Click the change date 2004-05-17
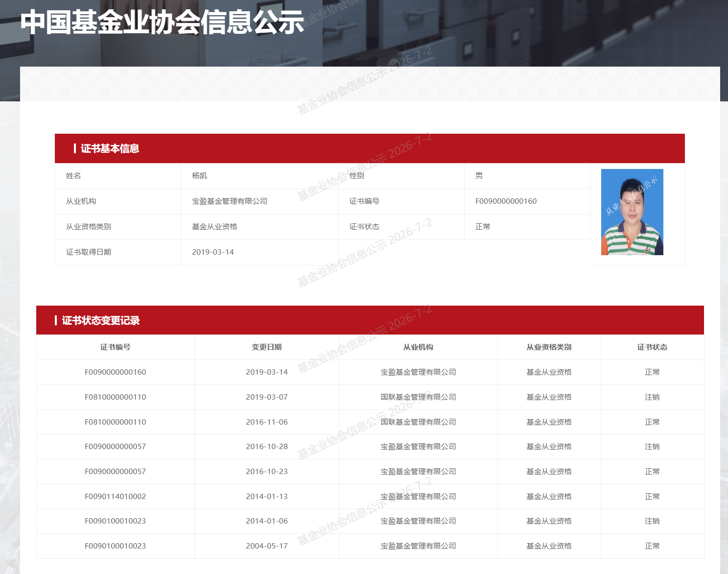Screen dimensions: 728x574 pos(267,546)
